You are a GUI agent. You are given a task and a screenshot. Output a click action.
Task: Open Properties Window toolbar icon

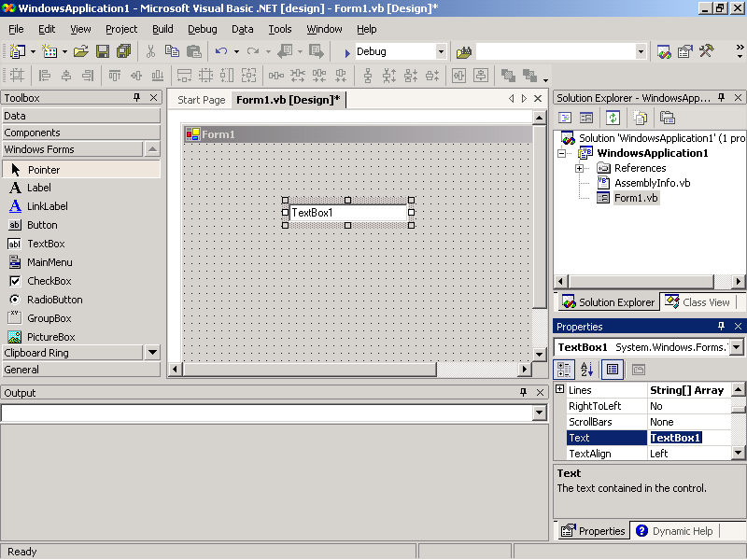click(685, 51)
